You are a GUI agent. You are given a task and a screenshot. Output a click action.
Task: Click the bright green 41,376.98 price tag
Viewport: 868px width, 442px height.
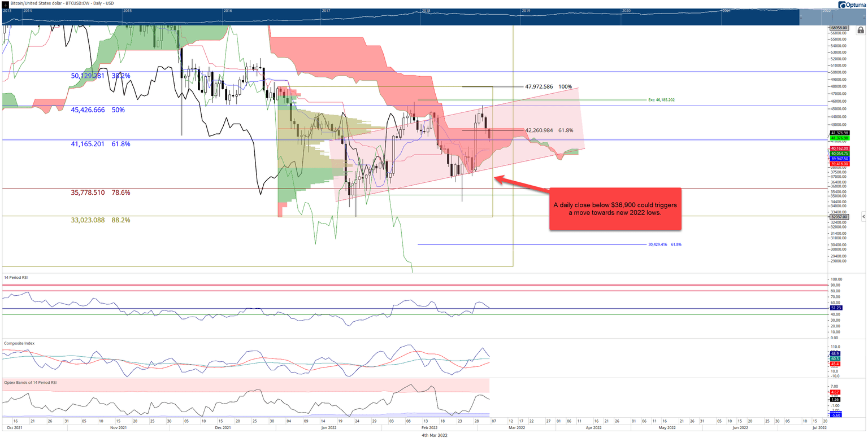click(x=839, y=138)
